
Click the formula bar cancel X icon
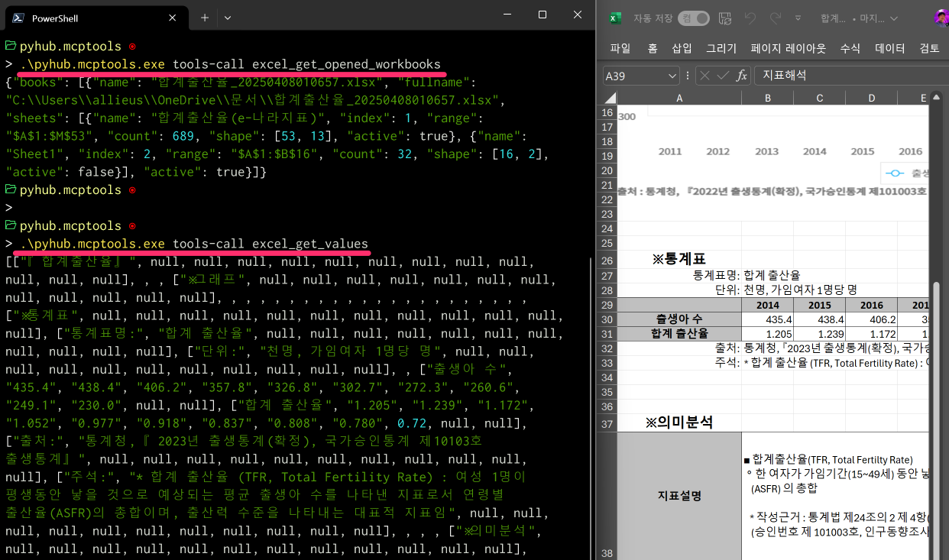click(x=704, y=76)
